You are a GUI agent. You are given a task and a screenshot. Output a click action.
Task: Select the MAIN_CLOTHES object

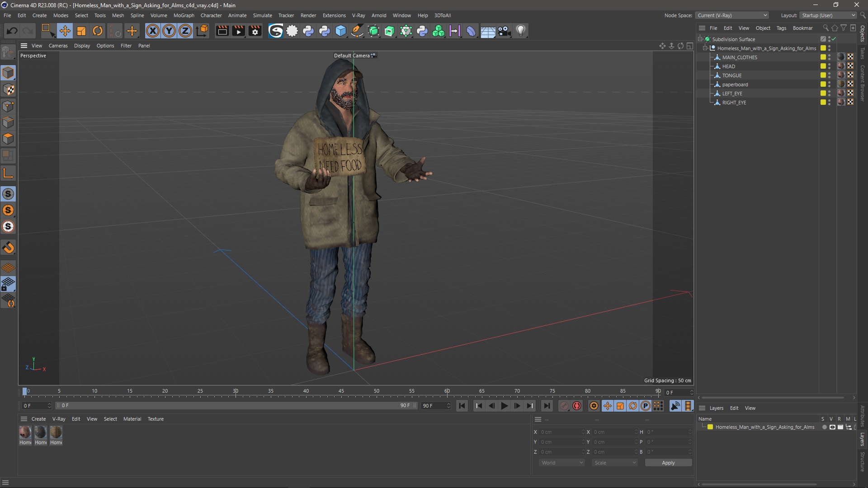point(739,57)
